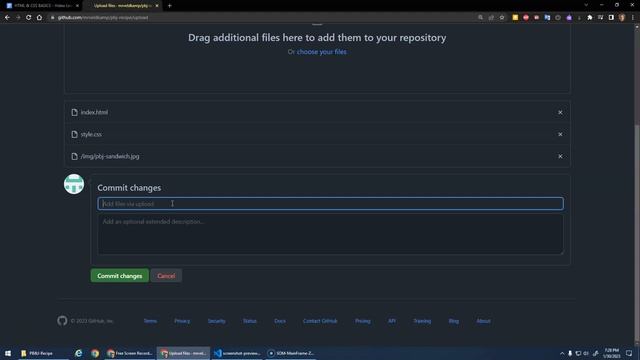The image size is (640, 360).
Task: Open the Status footer link
Action: [x=250, y=321]
